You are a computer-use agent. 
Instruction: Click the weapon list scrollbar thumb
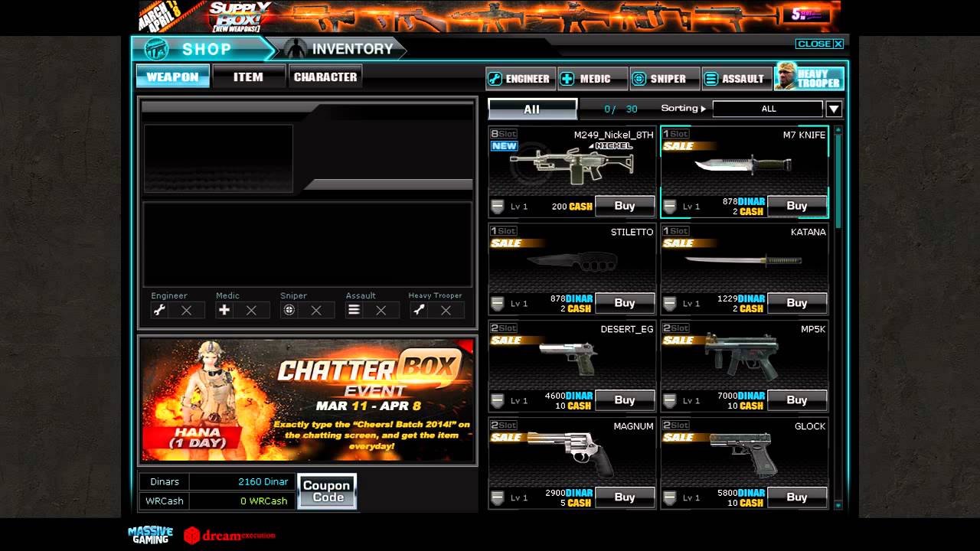tap(838, 181)
